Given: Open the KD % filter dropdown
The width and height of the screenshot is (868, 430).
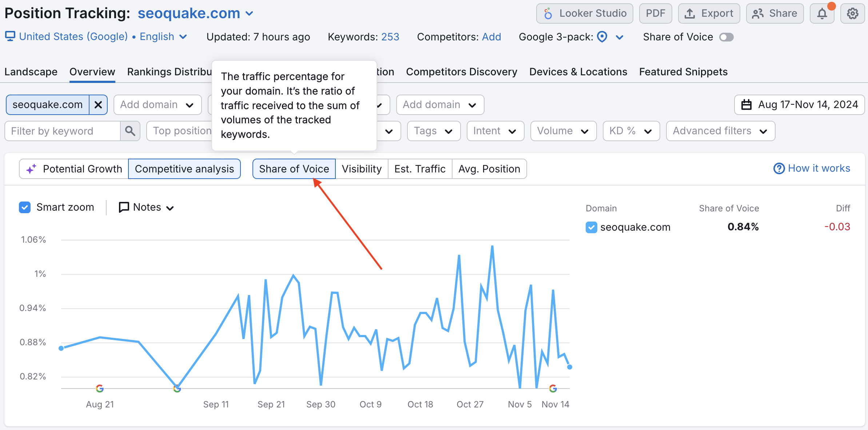Looking at the screenshot, I should 631,131.
